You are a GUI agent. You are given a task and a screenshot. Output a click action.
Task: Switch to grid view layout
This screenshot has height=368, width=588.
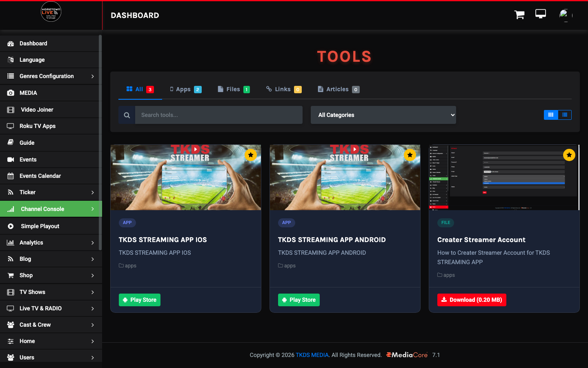click(x=551, y=115)
